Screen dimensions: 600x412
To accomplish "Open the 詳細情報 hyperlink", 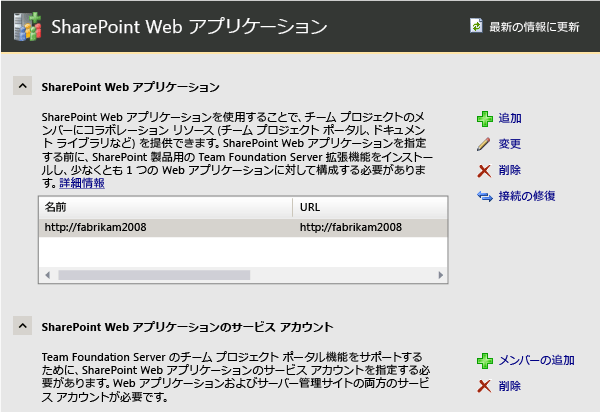I will 82,183.
